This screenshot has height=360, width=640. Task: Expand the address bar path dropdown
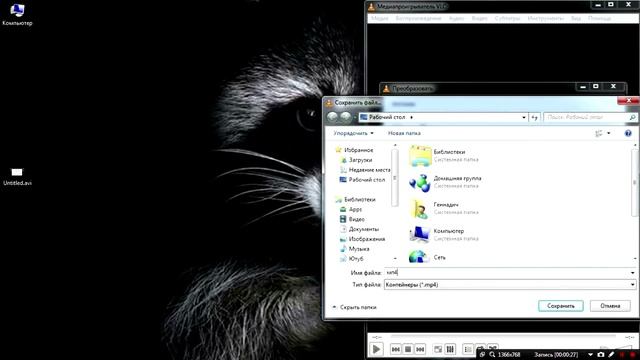(x=524, y=117)
